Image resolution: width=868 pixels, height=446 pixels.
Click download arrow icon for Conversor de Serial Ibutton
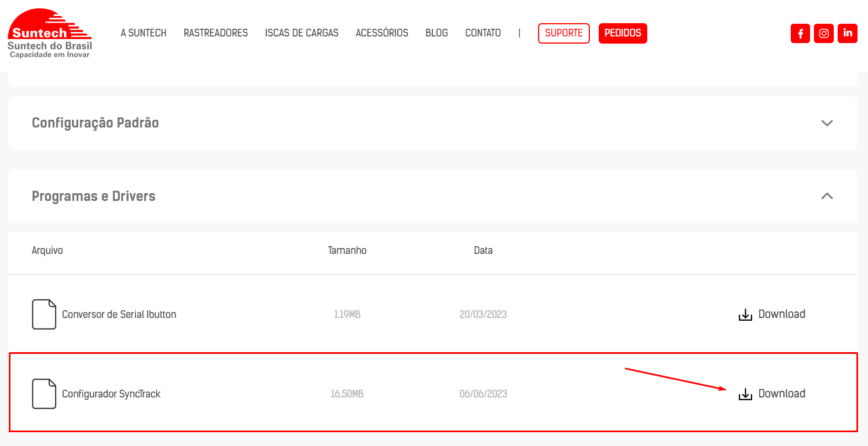pyautogui.click(x=745, y=315)
